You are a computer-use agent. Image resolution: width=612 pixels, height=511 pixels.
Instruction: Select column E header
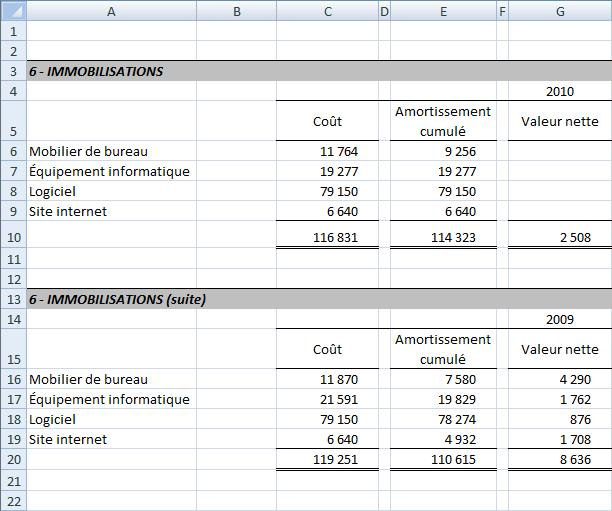pyautogui.click(x=443, y=11)
